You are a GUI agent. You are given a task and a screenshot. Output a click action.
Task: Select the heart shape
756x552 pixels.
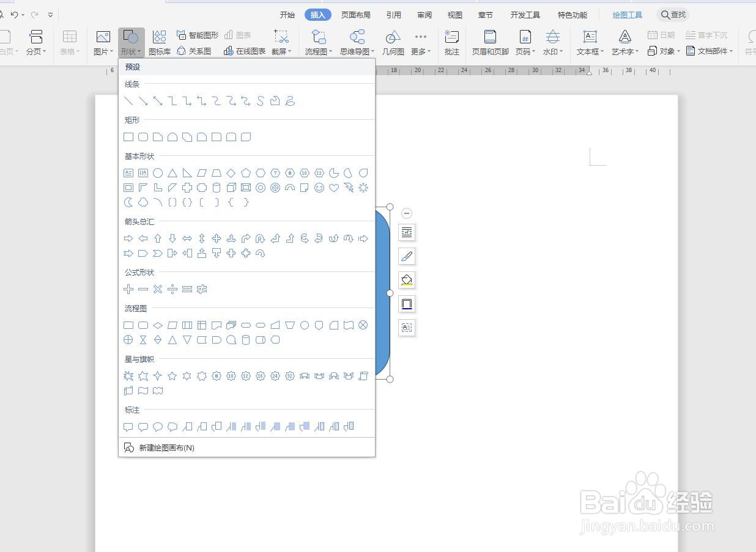click(334, 188)
